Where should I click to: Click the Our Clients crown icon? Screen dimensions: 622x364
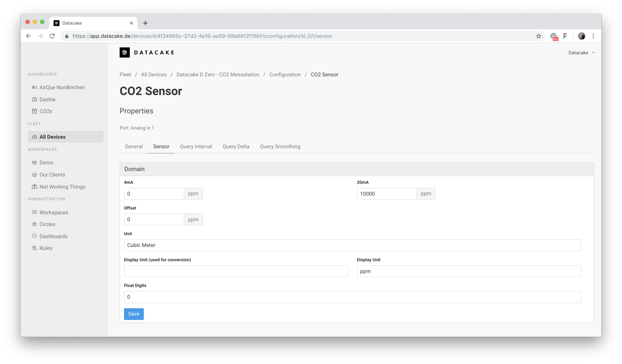point(34,175)
